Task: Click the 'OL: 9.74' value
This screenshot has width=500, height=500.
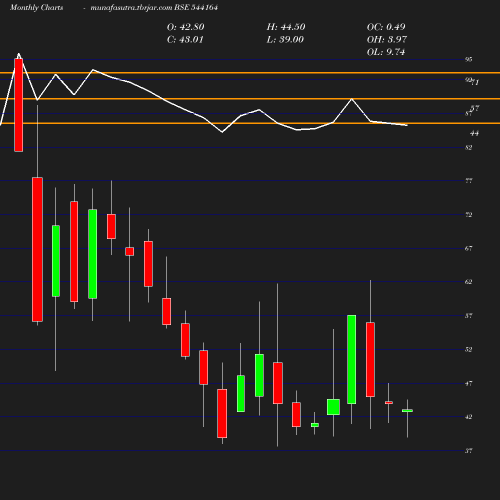Action: pyautogui.click(x=386, y=52)
